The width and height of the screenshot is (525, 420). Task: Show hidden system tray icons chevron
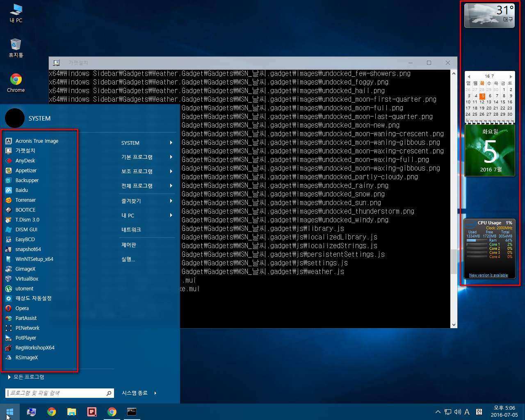[438, 412]
